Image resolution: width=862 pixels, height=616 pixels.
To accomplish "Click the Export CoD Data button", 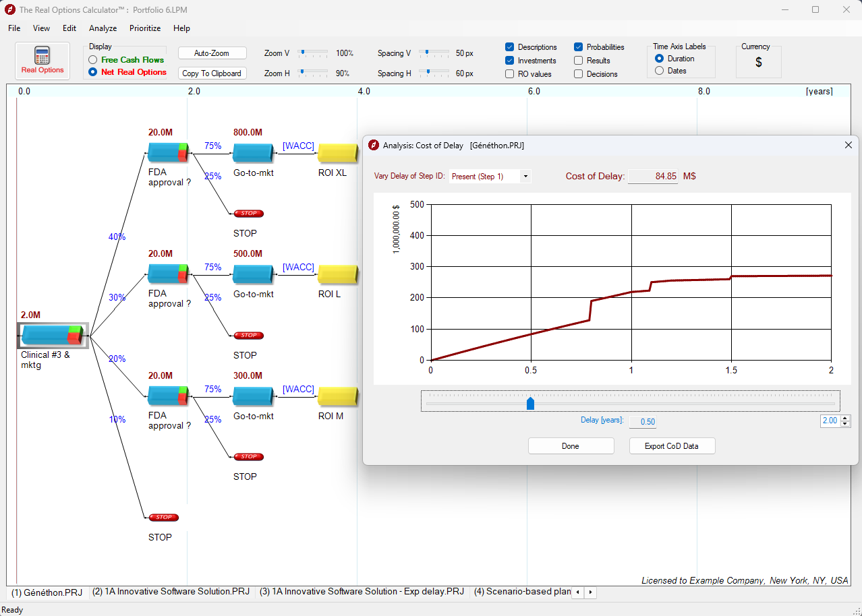I will pos(672,446).
